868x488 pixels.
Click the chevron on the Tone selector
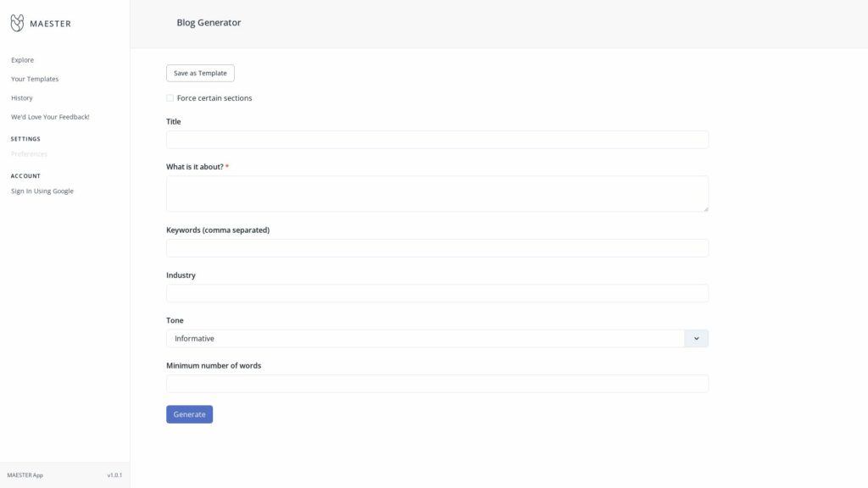[695, 337]
